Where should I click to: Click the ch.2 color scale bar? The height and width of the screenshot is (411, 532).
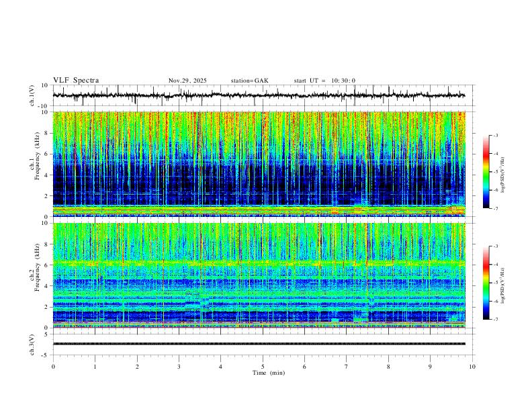486,283
